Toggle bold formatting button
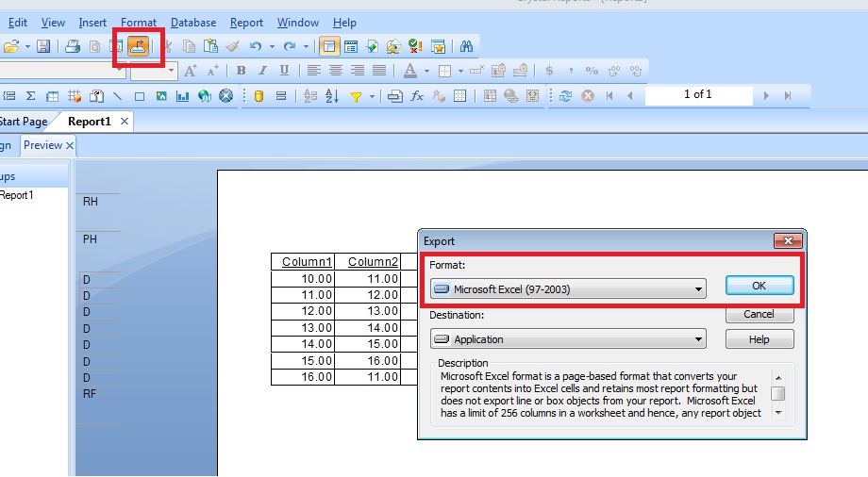The width and height of the screenshot is (868, 477). [241, 71]
